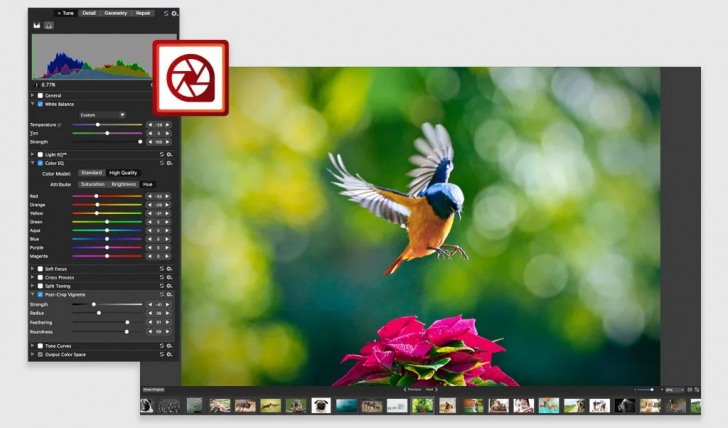Decrease Tint value with left arrow
Image resolution: width=728 pixels, height=428 pixels.
click(x=150, y=133)
